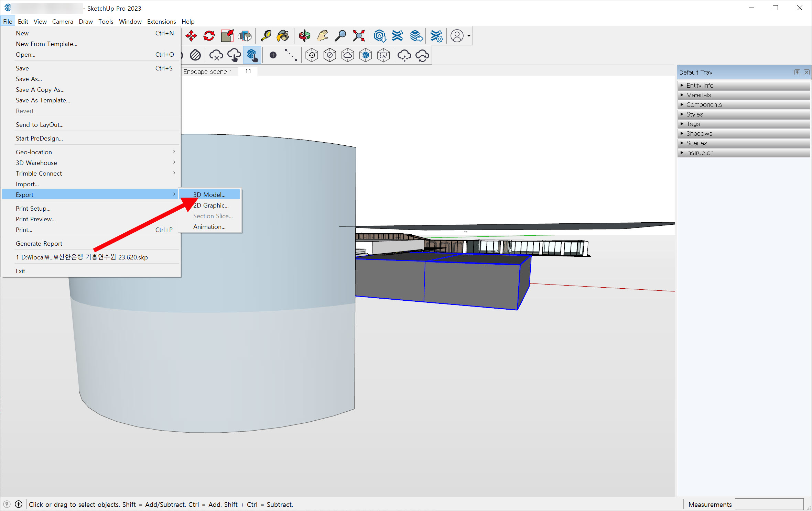Screen dimensions: 812x511
Task: Open recent file 23.620.skp
Action: click(x=82, y=257)
